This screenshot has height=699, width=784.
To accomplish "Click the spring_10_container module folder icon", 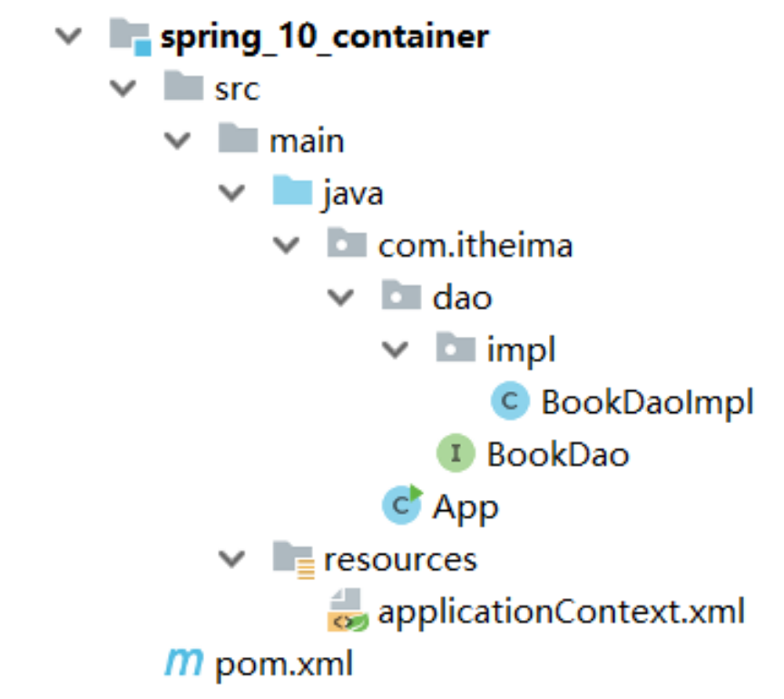I will [130, 37].
